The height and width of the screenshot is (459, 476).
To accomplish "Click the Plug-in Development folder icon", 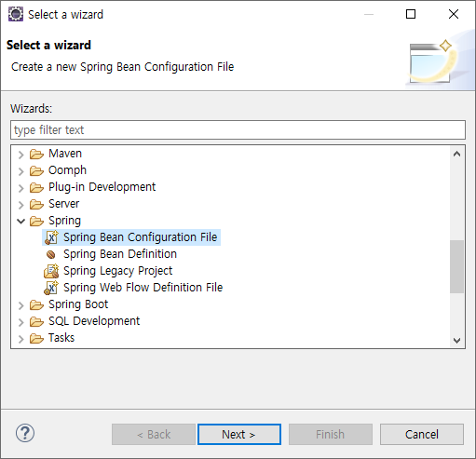I will pyautogui.click(x=36, y=187).
